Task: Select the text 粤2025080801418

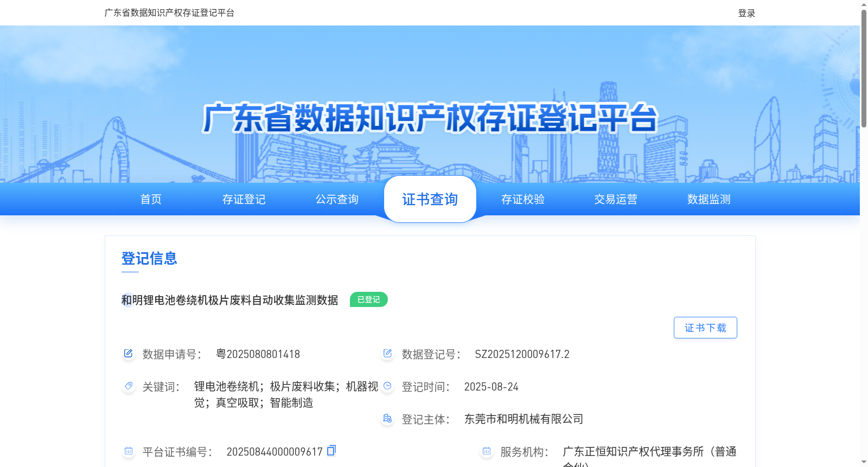Action: (x=258, y=354)
